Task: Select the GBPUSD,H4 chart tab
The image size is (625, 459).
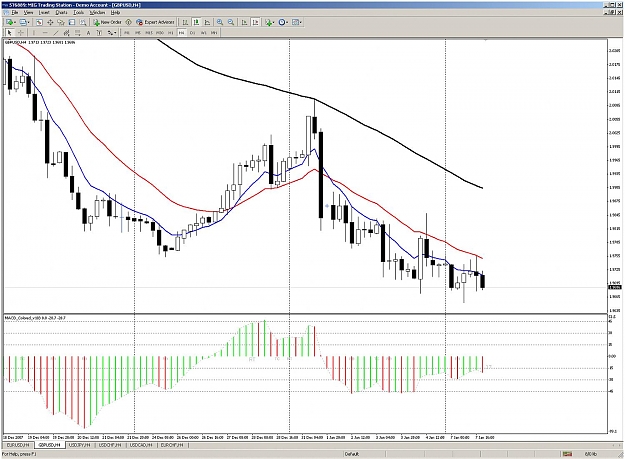Action: tap(49, 445)
